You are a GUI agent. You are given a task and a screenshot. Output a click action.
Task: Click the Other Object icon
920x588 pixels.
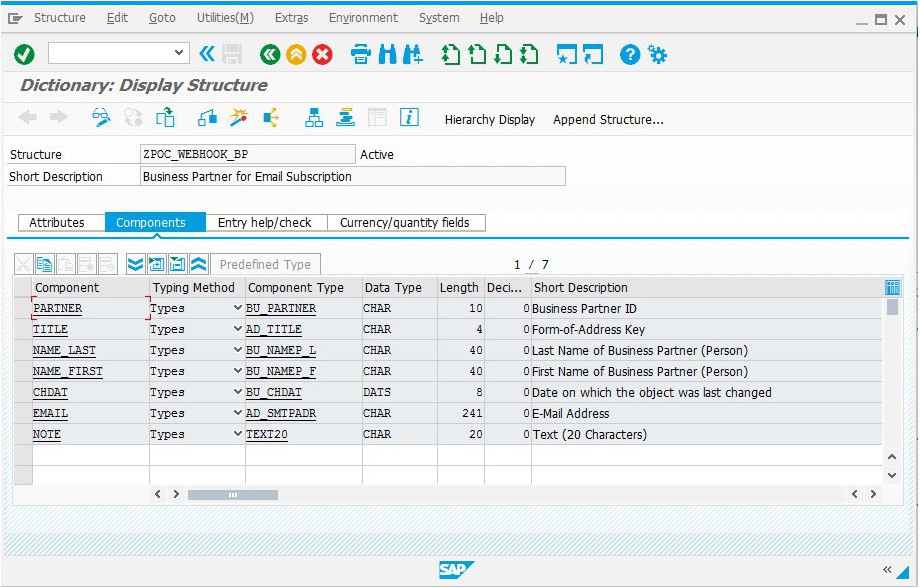click(x=165, y=117)
